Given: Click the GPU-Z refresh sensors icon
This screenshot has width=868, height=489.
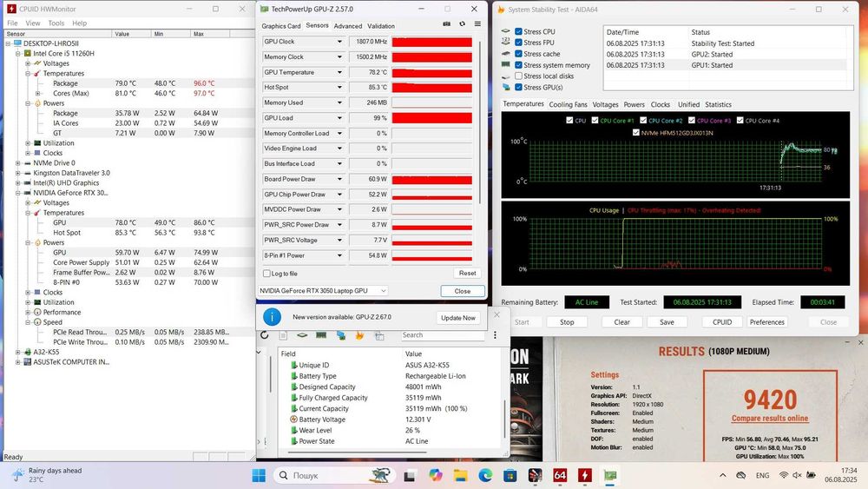Looking at the screenshot, I should point(463,24).
